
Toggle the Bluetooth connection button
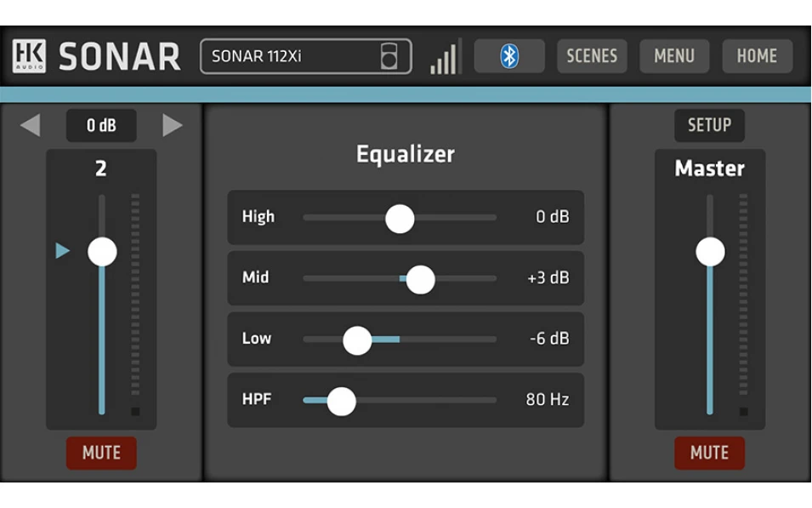point(508,56)
